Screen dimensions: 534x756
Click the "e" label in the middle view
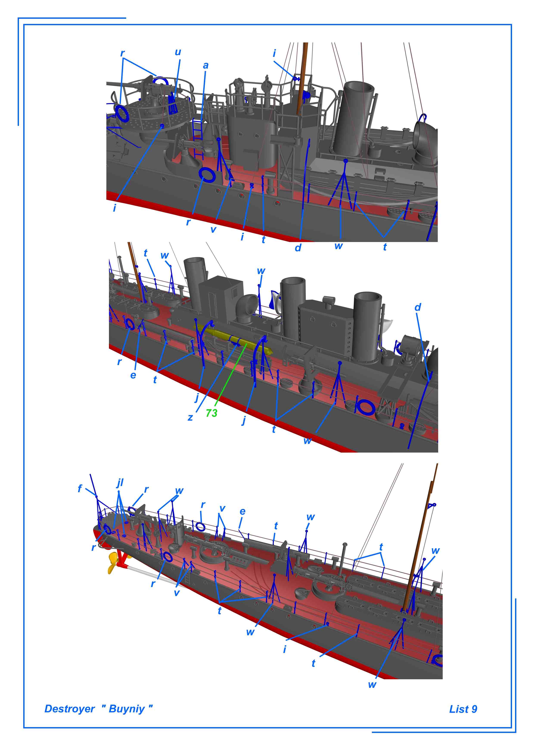click(133, 375)
